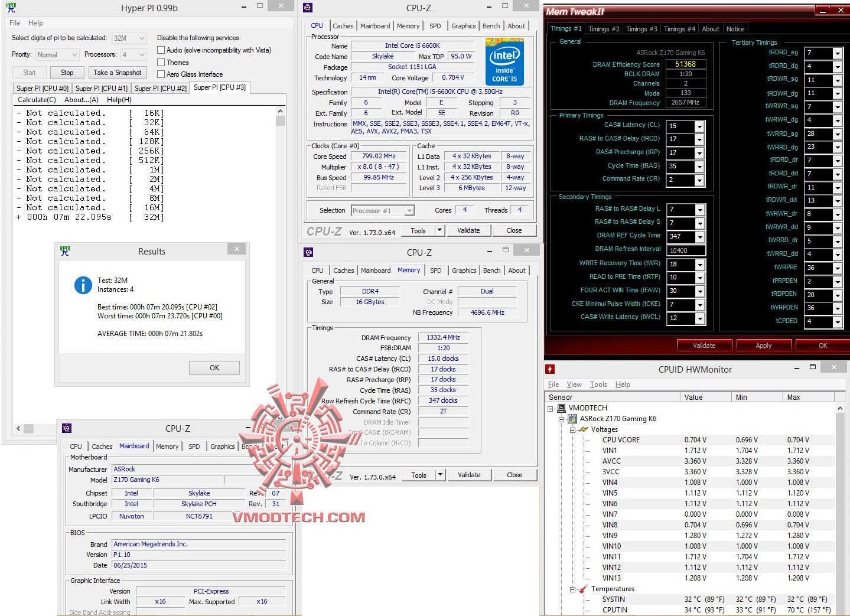Collapse the ASRock Z170 Gaming K6 node
This screenshot has height=616, width=850.
click(561, 419)
